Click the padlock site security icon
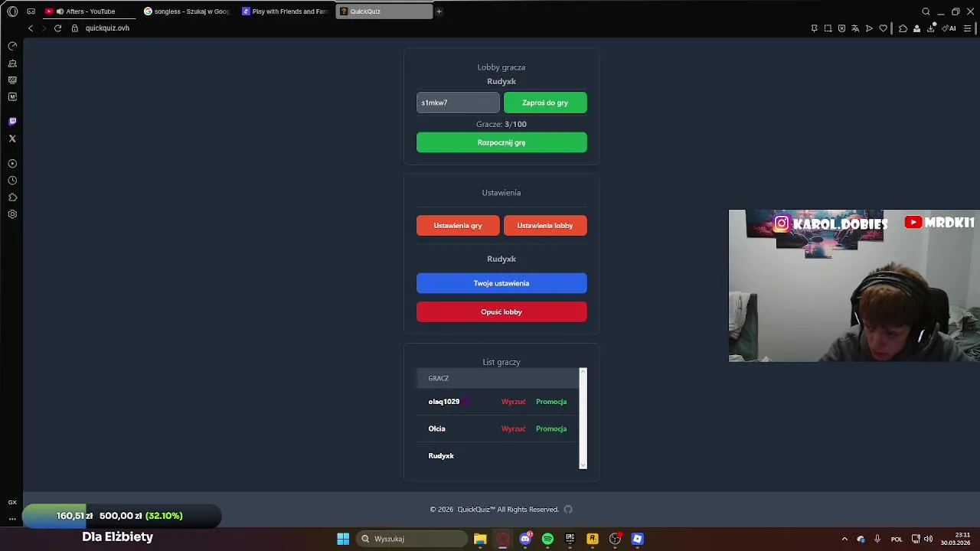Viewport: 980px width, 551px height. click(75, 28)
